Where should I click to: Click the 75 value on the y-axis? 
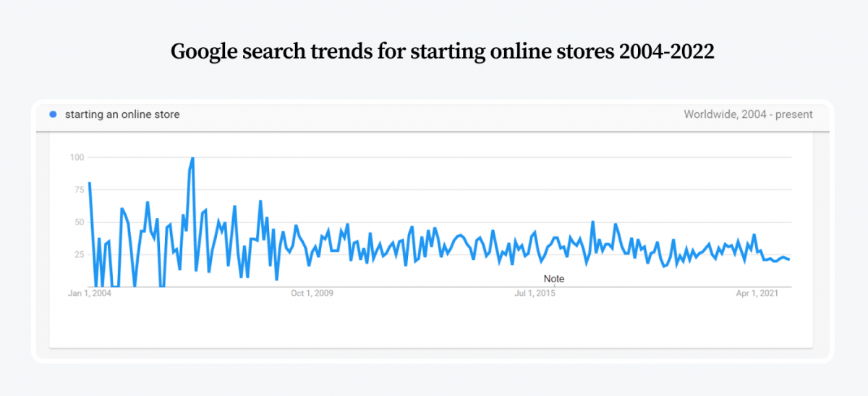pos(79,190)
